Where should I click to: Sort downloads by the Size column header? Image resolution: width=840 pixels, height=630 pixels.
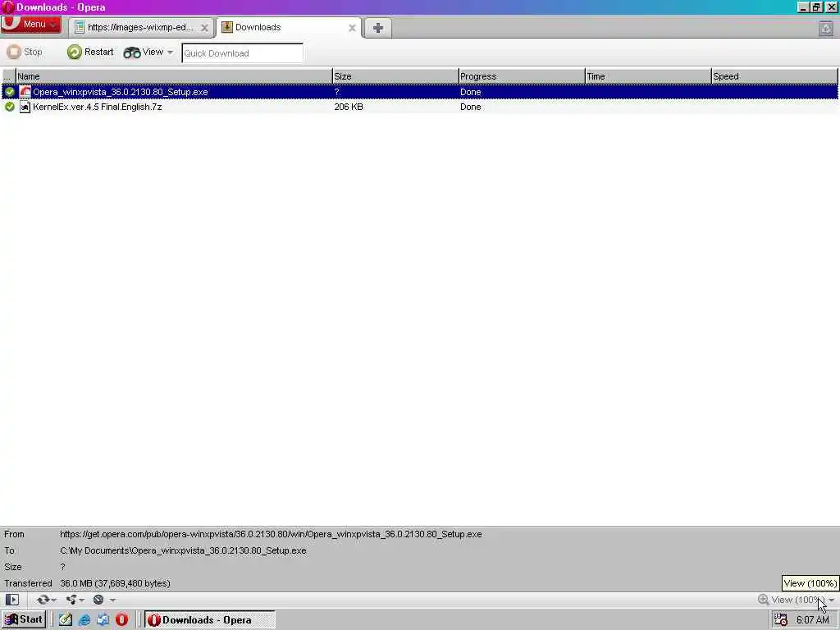click(x=395, y=76)
